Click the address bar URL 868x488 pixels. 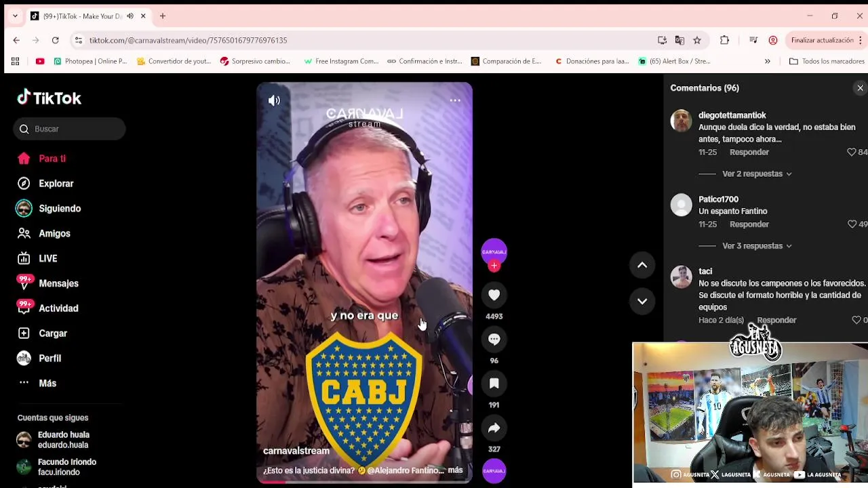coord(188,41)
